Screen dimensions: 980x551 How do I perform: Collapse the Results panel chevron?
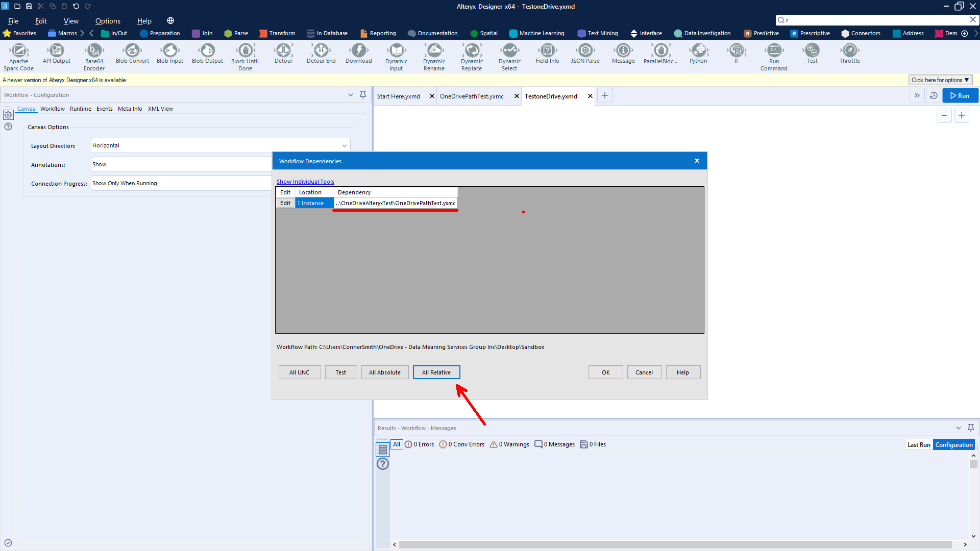click(x=958, y=428)
